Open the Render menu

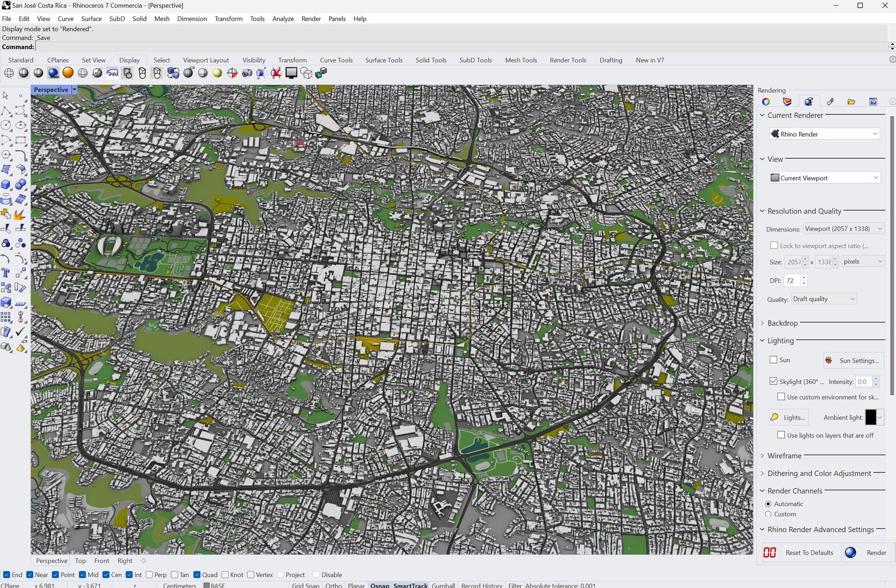coord(311,19)
